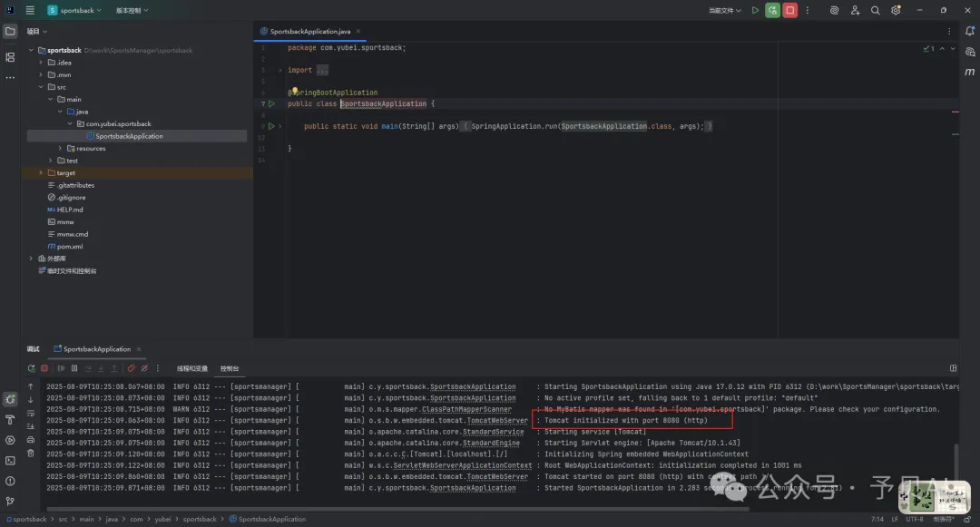Screen dimensions: 980x527
Task: Open editor tab options menu
Action: 949,31
